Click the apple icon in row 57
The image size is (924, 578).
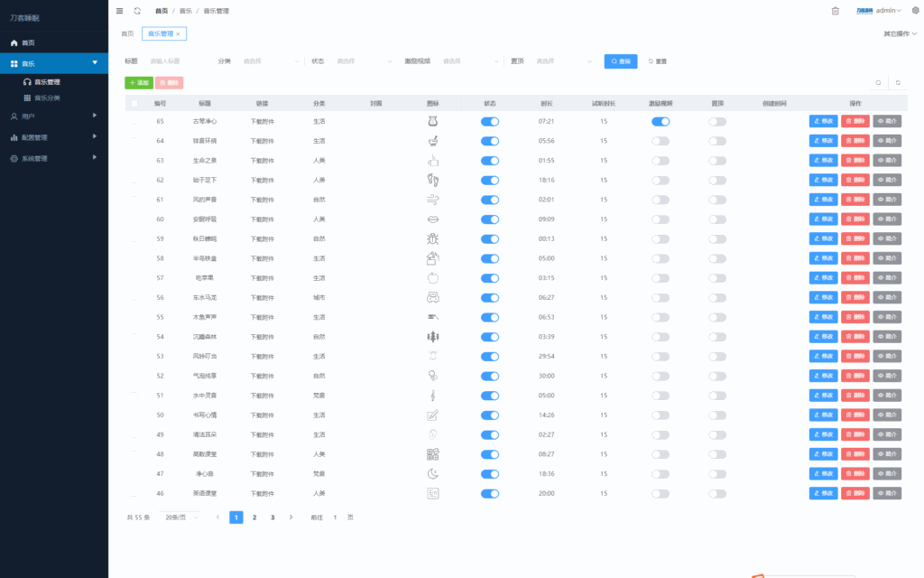[x=432, y=278]
